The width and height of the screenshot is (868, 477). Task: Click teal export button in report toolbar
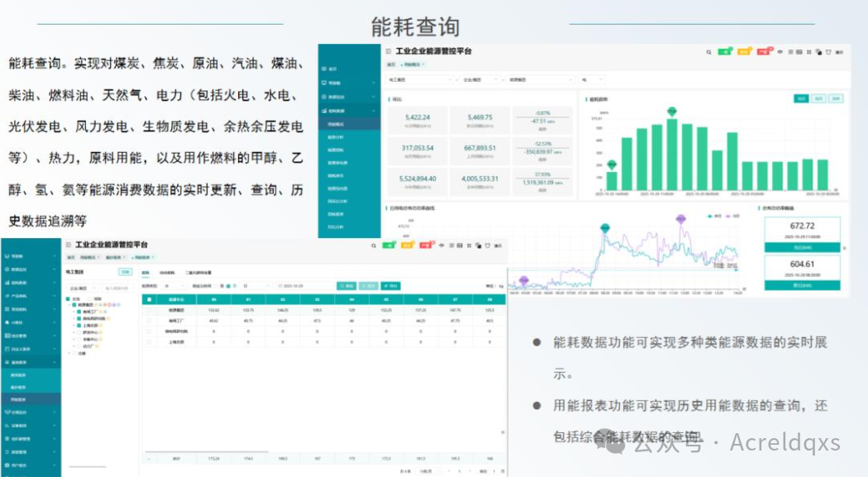tap(390, 286)
